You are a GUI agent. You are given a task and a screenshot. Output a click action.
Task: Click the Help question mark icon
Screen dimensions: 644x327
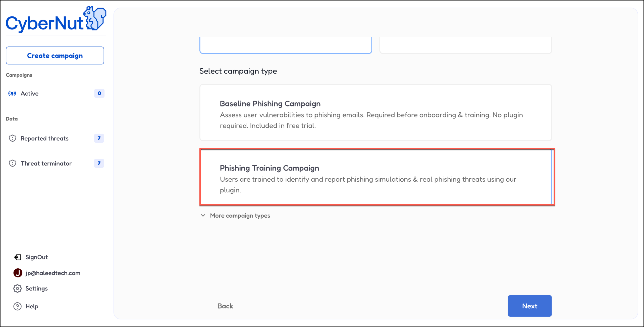17,306
